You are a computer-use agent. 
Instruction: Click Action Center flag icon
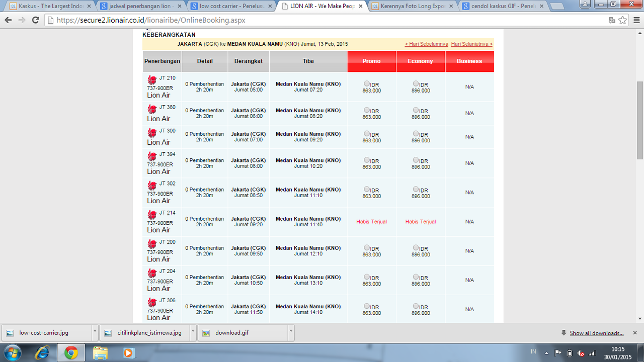coord(558,353)
